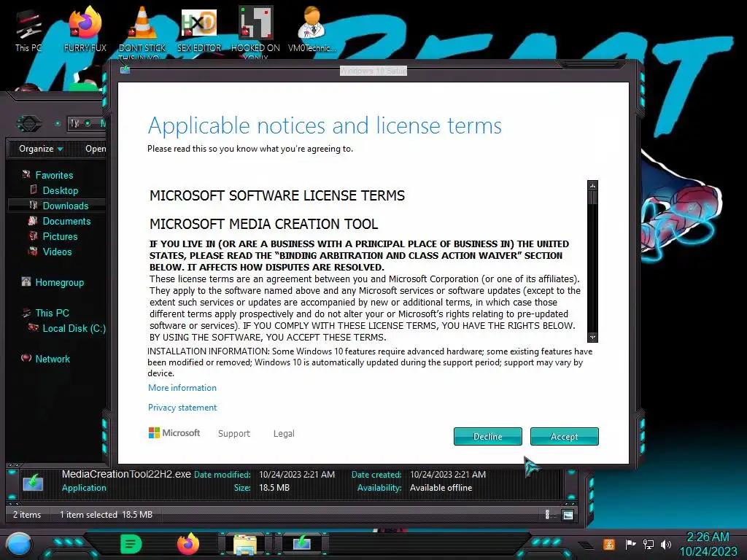The image size is (747, 560).
Task: Click the orange tray application icon
Action: tap(609, 544)
